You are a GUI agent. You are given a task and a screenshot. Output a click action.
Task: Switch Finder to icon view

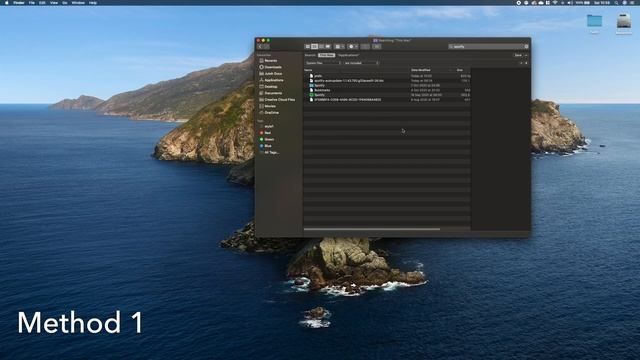tap(307, 47)
